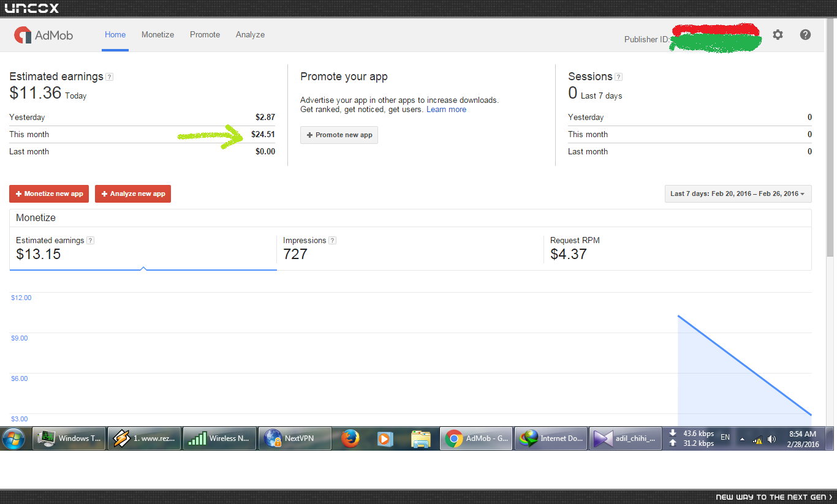Image resolution: width=837 pixels, height=504 pixels.
Task: Open the Last 7 days date range dropdown
Action: pos(738,194)
